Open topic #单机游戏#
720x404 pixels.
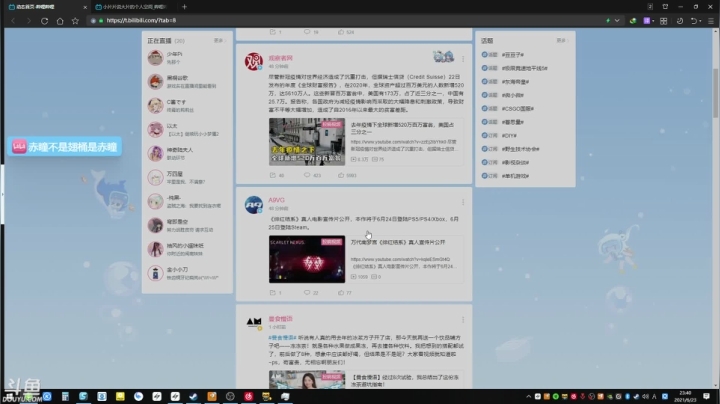pos(515,176)
